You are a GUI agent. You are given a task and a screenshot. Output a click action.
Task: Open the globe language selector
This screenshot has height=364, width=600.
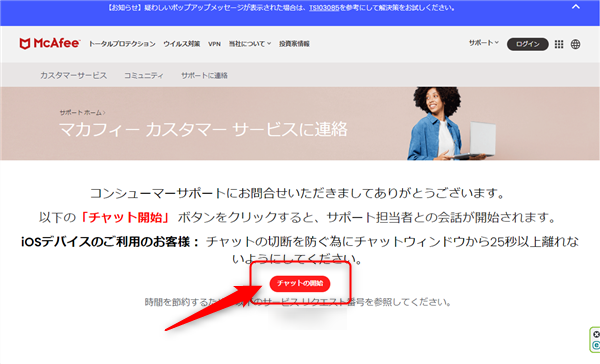point(576,44)
